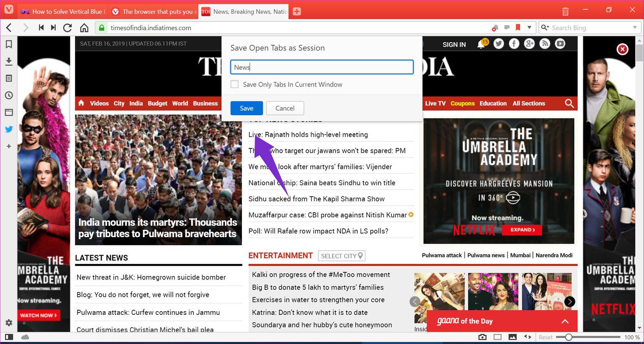This screenshot has width=644, height=344.
Task: Add a new web panel
Action: click(x=9, y=146)
